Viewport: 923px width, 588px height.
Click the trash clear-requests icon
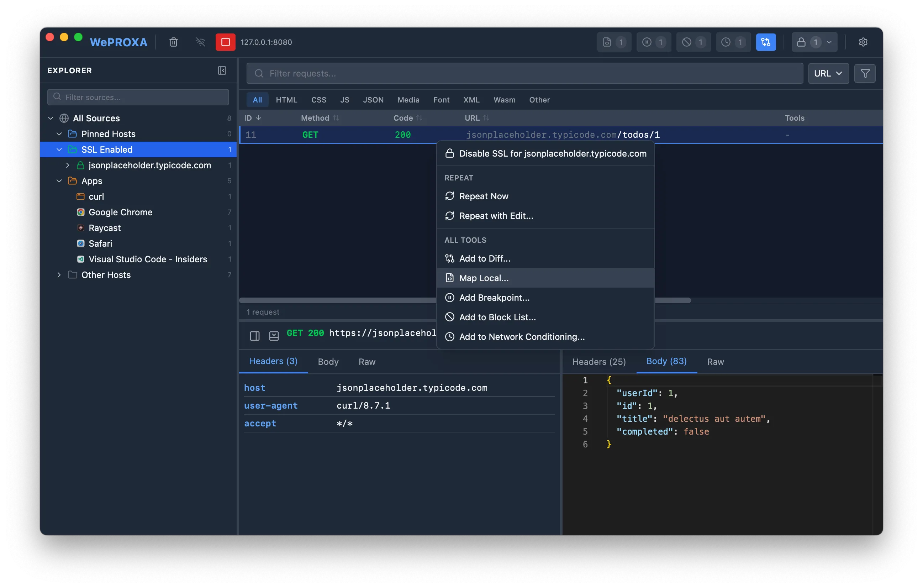(x=174, y=42)
